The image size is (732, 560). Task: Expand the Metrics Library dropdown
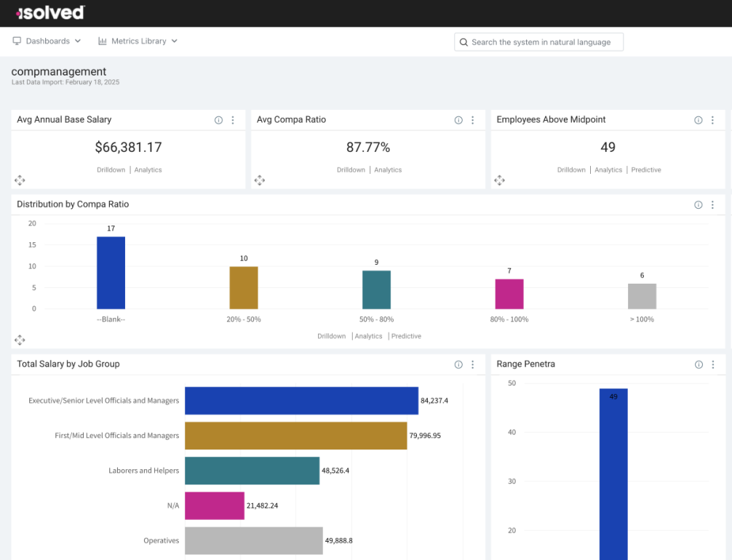(138, 41)
